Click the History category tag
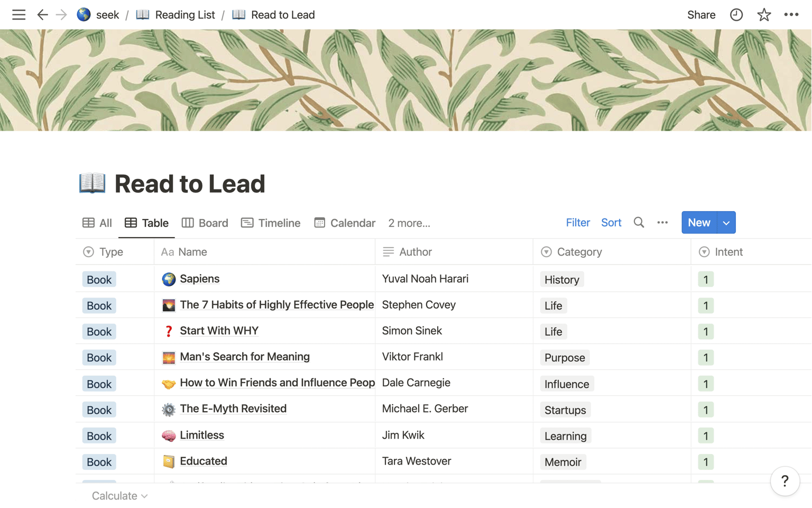The image size is (812, 508). (562, 279)
